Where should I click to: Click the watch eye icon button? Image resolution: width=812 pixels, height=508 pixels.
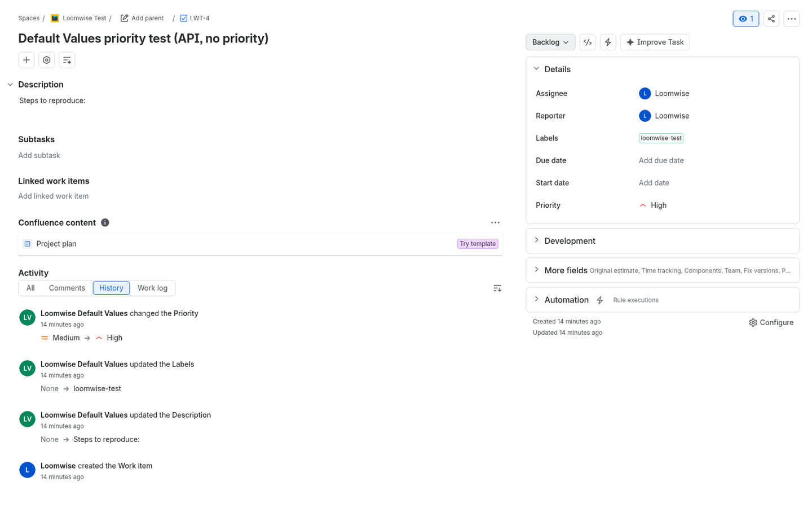(745, 19)
